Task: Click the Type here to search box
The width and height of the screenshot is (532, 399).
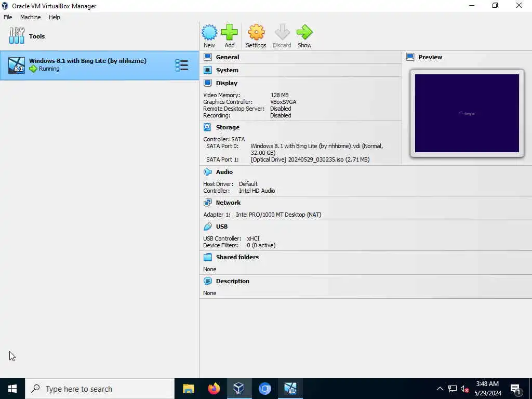Action: [100, 389]
